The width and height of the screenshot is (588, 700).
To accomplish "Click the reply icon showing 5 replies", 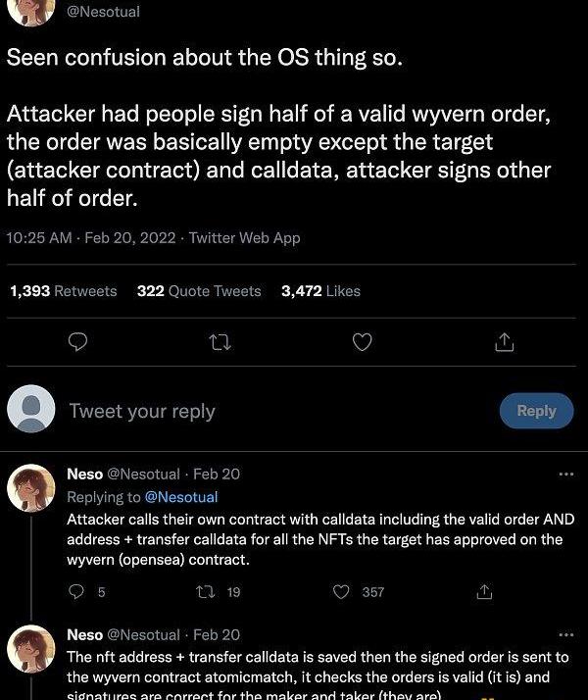I will click(79, 592).
